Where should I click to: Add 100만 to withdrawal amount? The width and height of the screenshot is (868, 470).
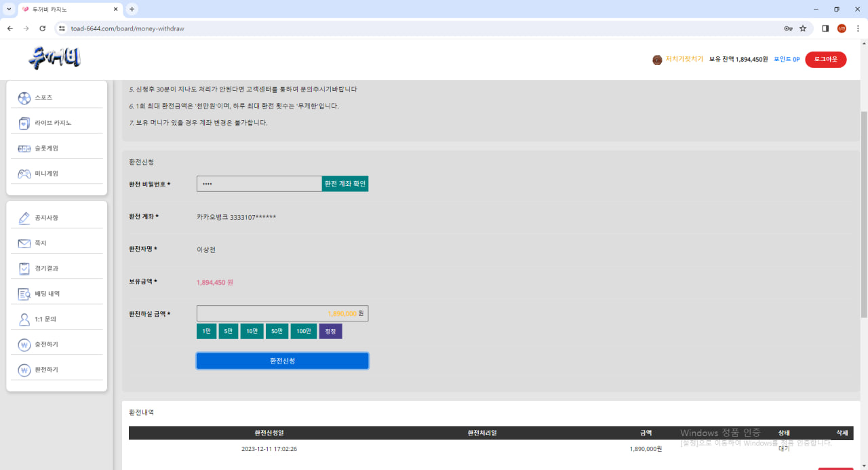tap(303, 331)
